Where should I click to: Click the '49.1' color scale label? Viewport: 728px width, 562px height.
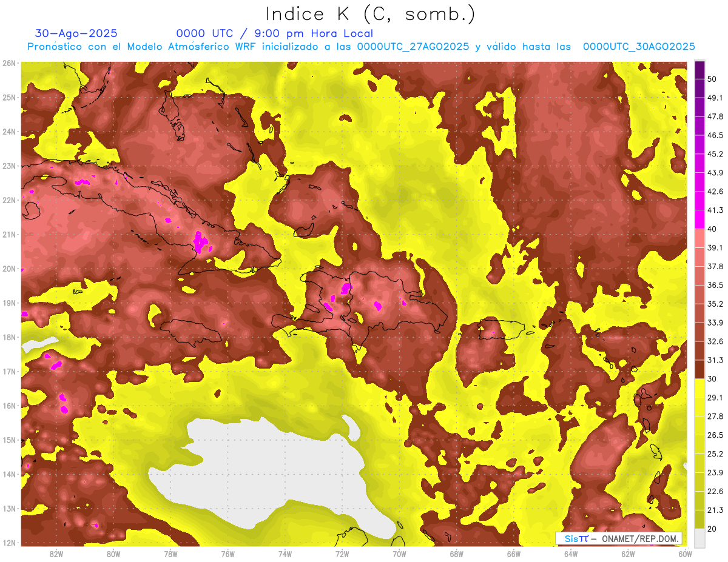click(715, 97)
